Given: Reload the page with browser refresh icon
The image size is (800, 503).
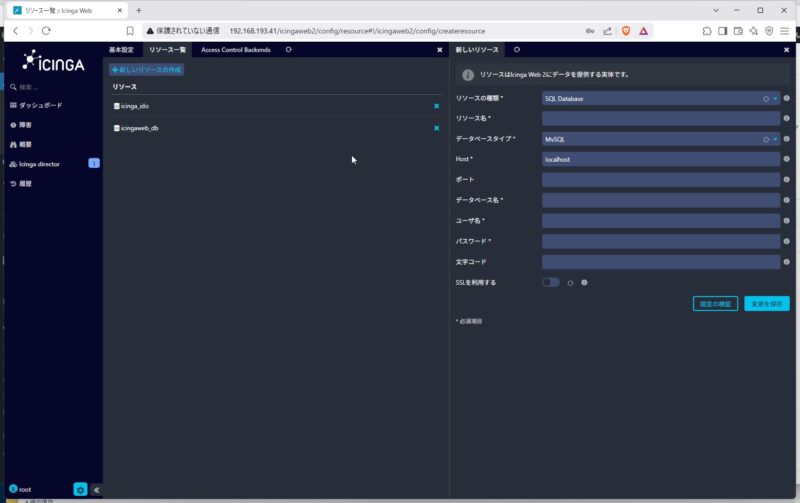Looking at the screenshot, I should pos(46,31).
